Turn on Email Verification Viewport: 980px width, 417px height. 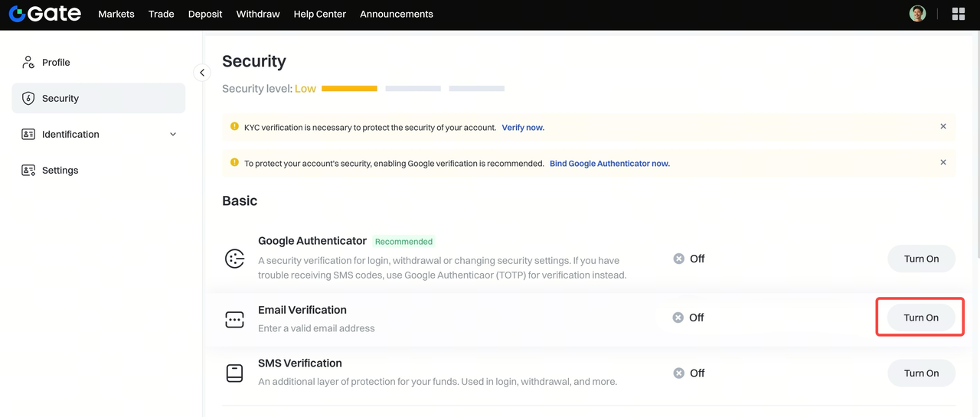click(921, 318)
